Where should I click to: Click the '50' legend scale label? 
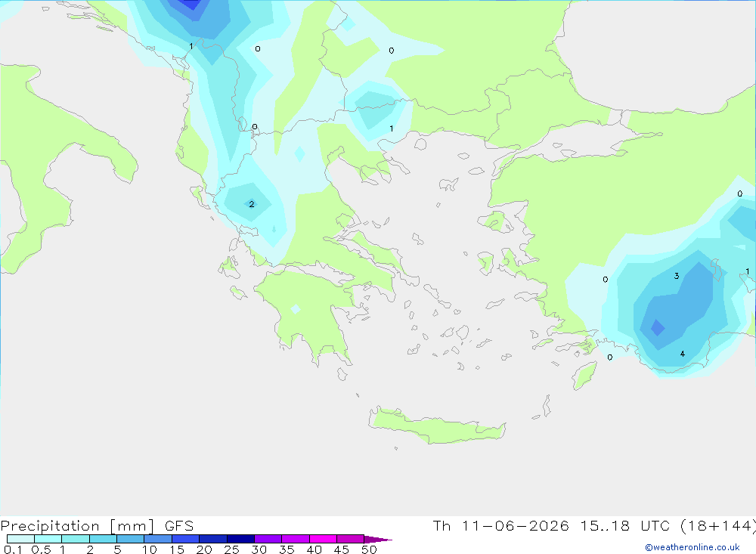coord(370,549)
